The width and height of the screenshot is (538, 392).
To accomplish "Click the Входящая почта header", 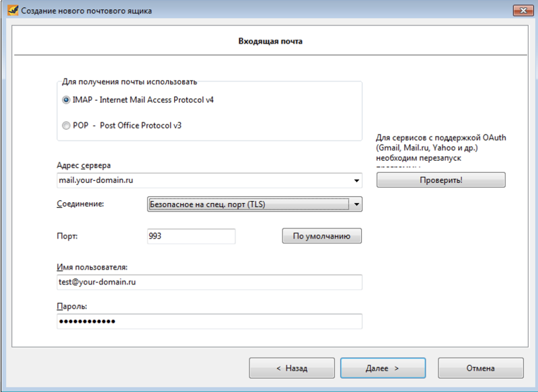I will 270,41.
